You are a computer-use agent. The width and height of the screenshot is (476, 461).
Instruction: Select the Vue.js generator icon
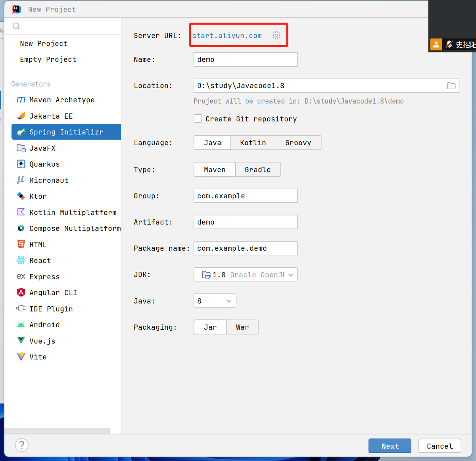pyautogui.click(x=21, y=340)
